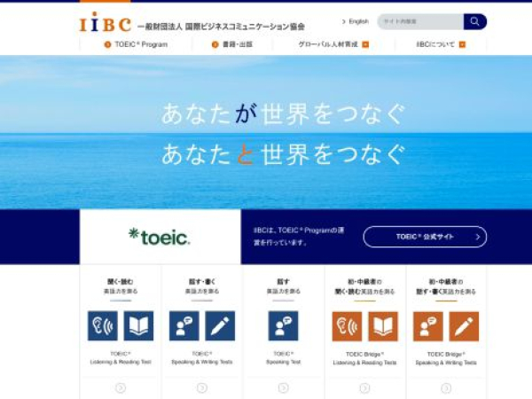Image resolution: width=532 pixels, height=399 pixels.
Task: Click the magnifier search button
Action: [x=475, y=21]
